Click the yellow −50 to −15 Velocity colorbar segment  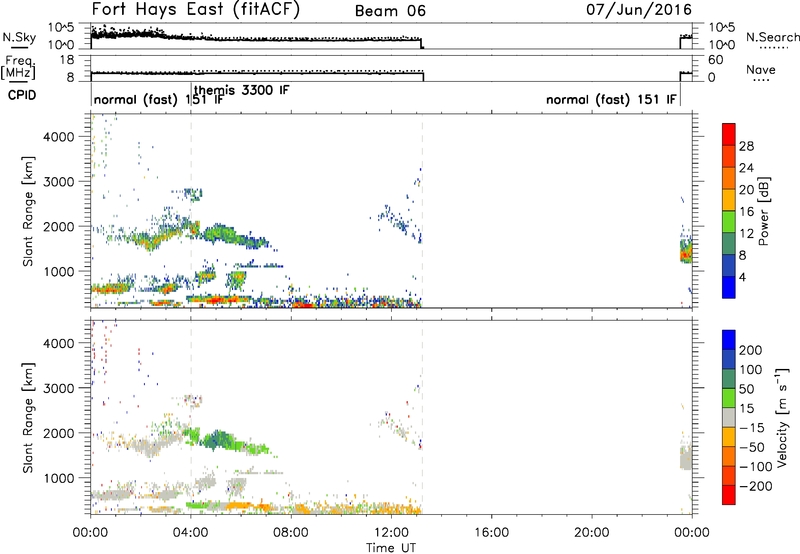(x=729, y=437)
